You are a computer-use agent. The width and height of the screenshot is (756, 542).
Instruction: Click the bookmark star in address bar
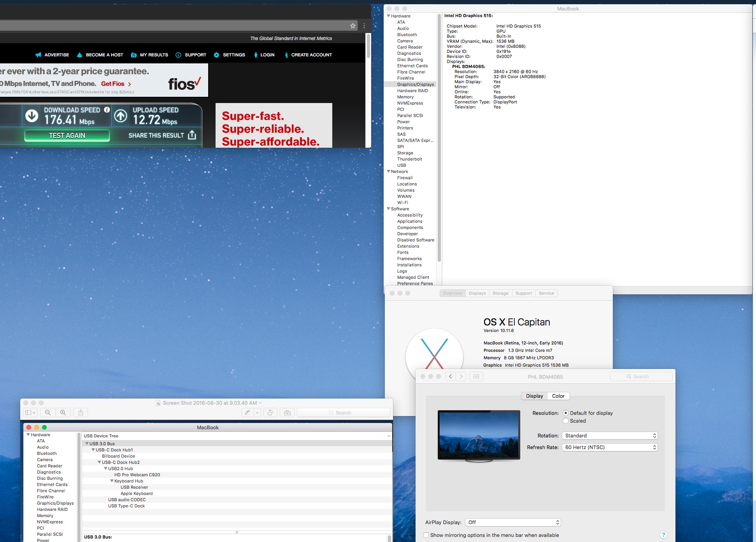coord(353,26)
